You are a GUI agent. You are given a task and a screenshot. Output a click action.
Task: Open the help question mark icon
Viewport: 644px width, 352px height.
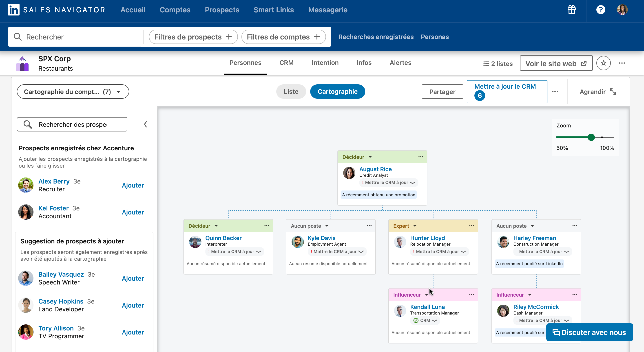600,10
